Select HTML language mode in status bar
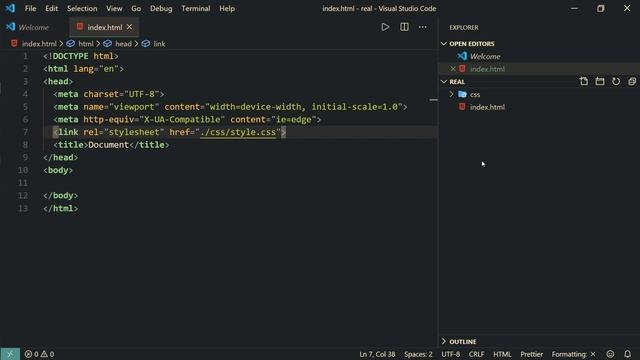 click(x=502, y=354)
